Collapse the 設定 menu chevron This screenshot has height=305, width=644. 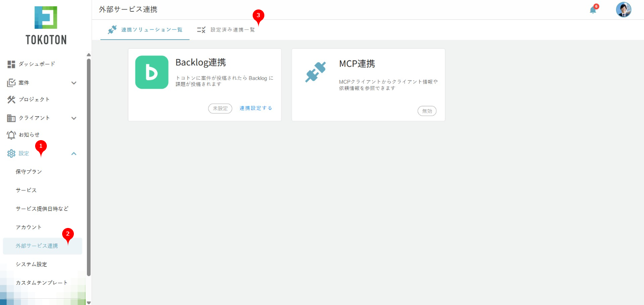pos(74,154)
